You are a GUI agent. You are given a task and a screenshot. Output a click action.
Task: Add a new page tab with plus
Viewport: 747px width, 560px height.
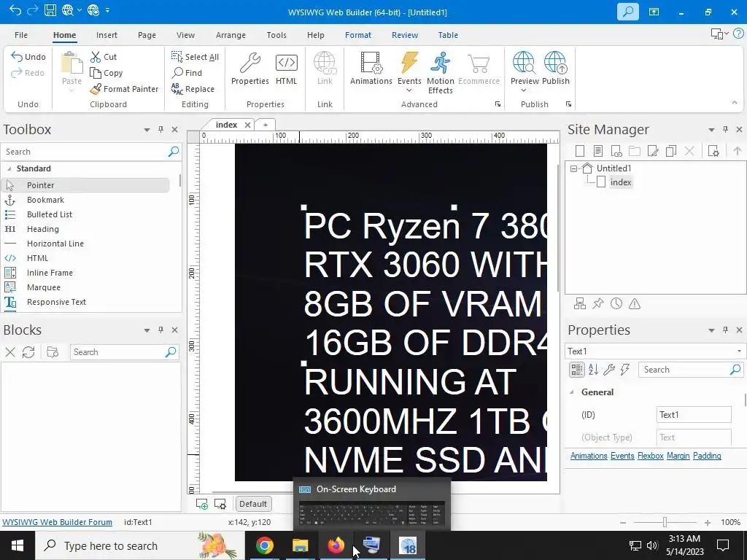(266, 125)
